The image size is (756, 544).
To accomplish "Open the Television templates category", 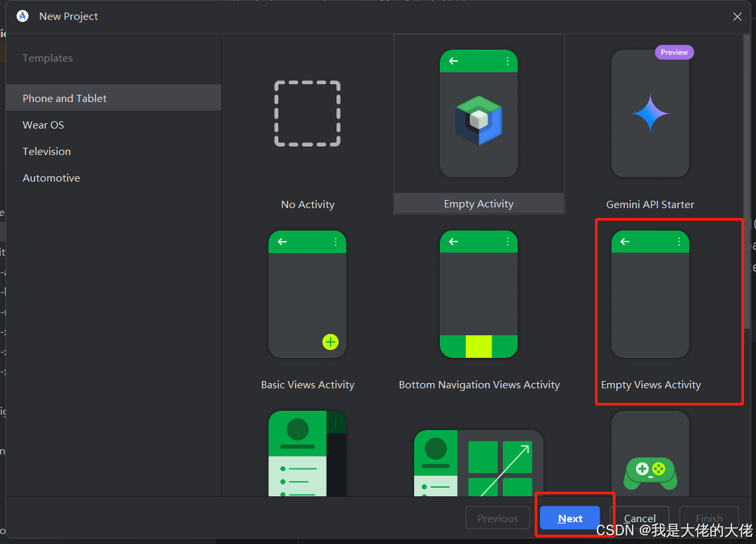I will tap(46, 151).
